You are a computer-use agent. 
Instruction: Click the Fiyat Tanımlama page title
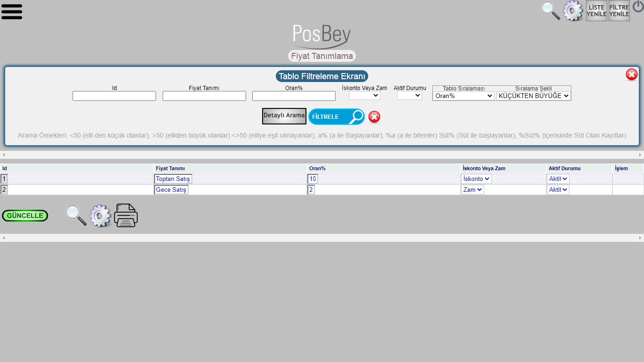(x=322, y=56)
